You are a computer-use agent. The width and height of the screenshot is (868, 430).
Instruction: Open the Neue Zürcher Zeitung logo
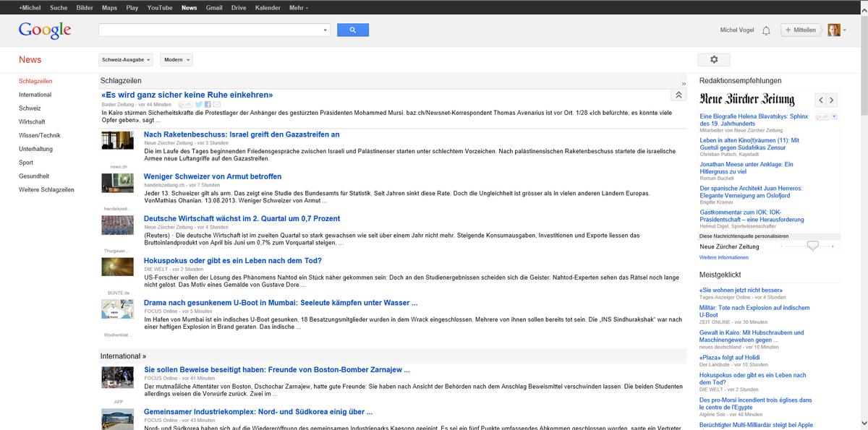[747, 100]
